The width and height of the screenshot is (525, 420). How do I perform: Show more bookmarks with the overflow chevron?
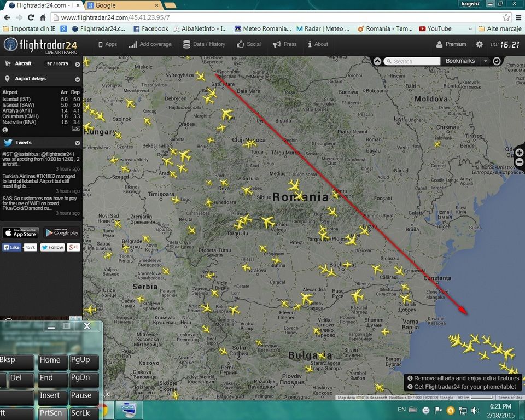coord(470,29)
